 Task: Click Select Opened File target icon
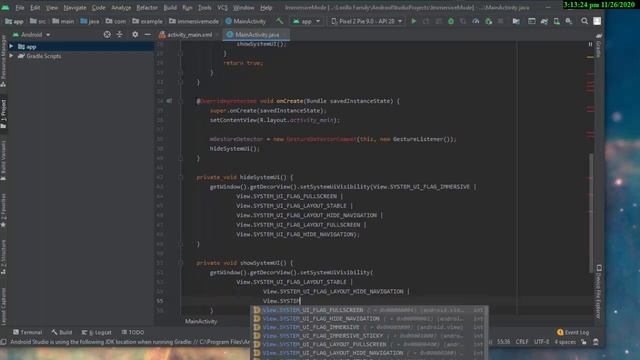pyautogui.click(x=107, y=35)
